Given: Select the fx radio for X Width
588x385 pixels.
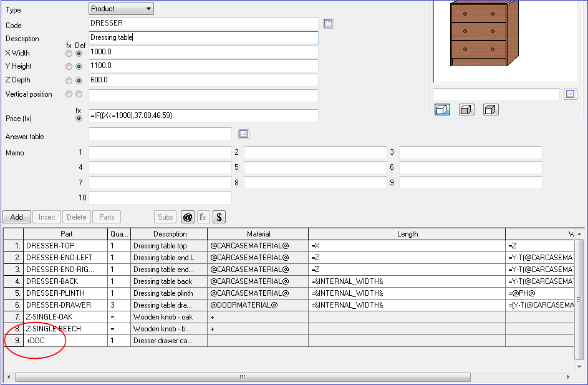Looking at the screenshot, I should 69,54.
